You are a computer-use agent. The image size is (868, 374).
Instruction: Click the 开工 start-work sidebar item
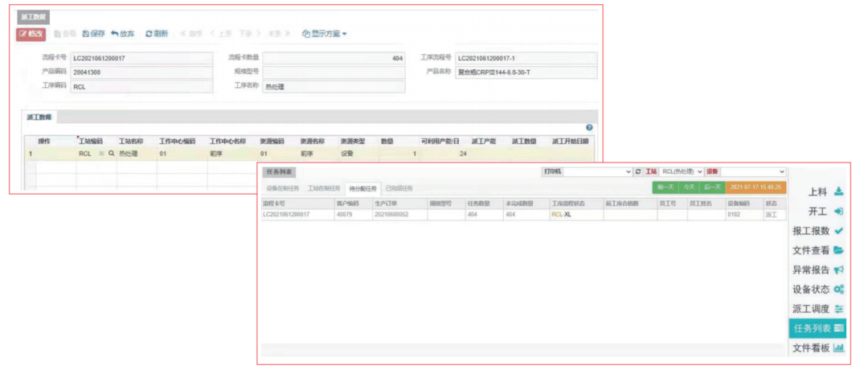point(826,211)
